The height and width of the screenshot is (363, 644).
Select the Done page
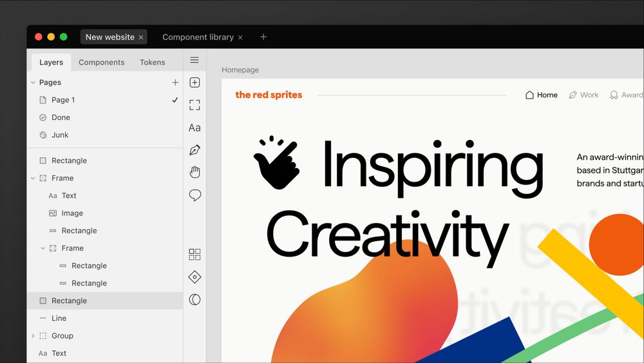[105, 117]
